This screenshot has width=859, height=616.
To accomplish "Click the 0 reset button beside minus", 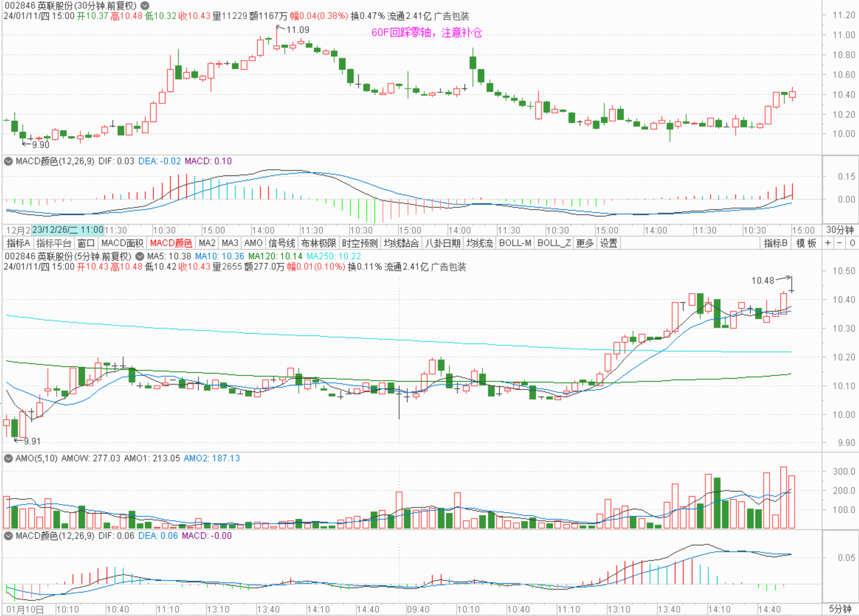I will click(x=852, y=243).
